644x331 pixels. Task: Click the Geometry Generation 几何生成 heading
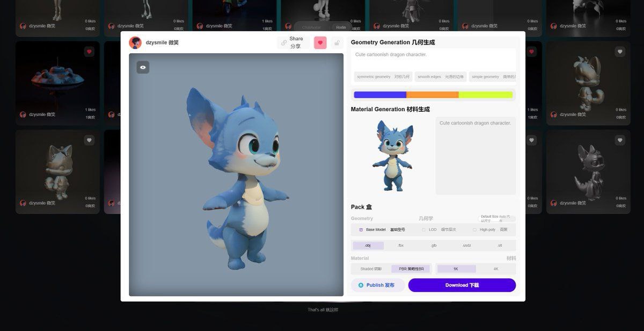point(393,42)
